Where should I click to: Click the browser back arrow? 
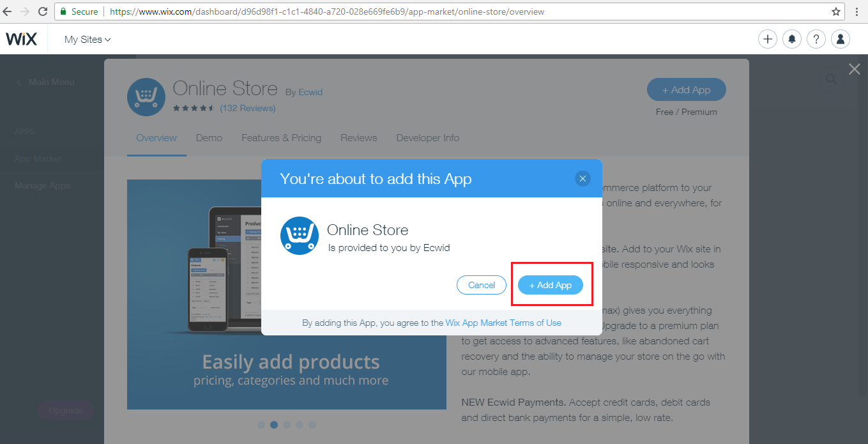point(8,11)
